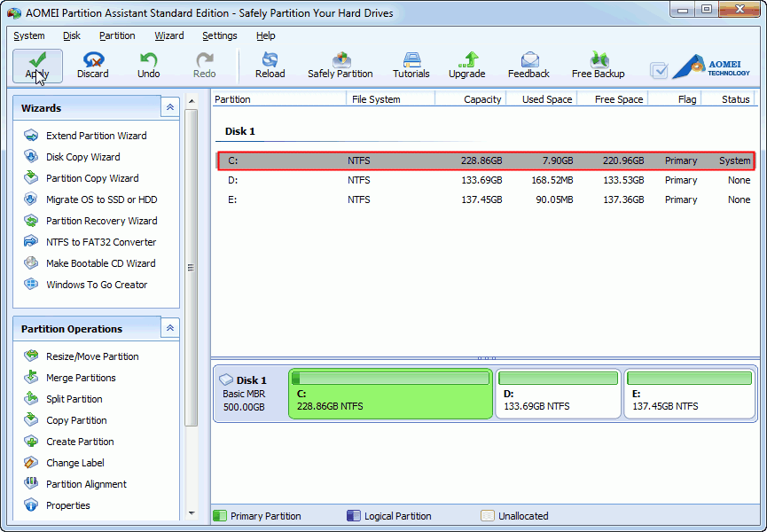
Task: Sort by Capacity column header
Action: click(x=470, y=99)
